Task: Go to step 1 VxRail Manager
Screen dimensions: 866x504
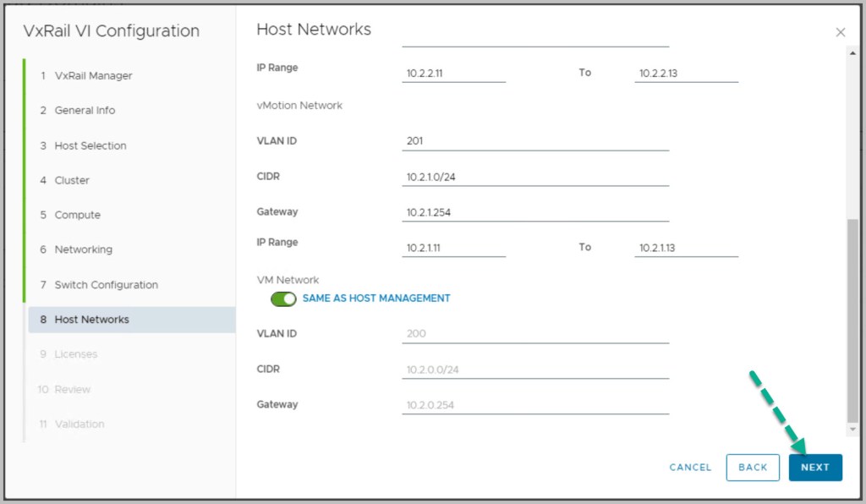Action: click(x=93, y=75)
